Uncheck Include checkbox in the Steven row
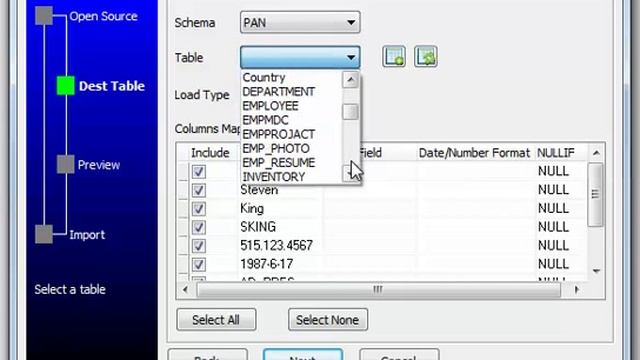The image size is (640, 360). pyautogui.click(x=199, y=190)
